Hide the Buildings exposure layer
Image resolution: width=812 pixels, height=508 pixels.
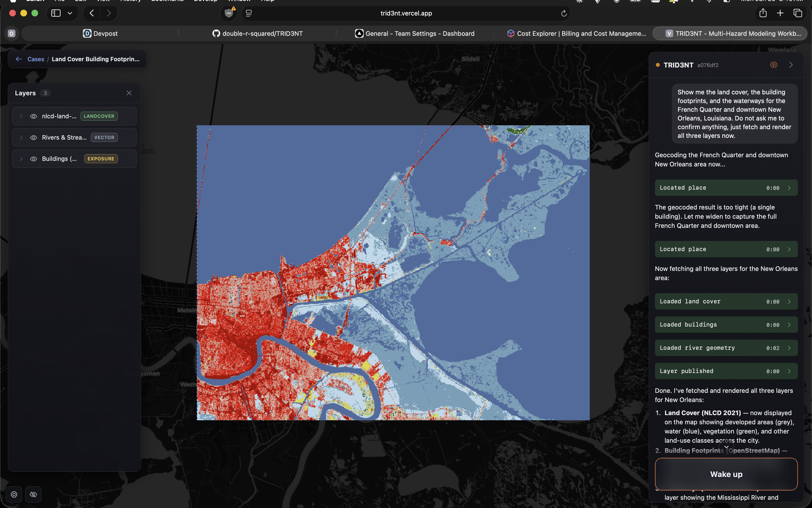(x=34, y=159)
